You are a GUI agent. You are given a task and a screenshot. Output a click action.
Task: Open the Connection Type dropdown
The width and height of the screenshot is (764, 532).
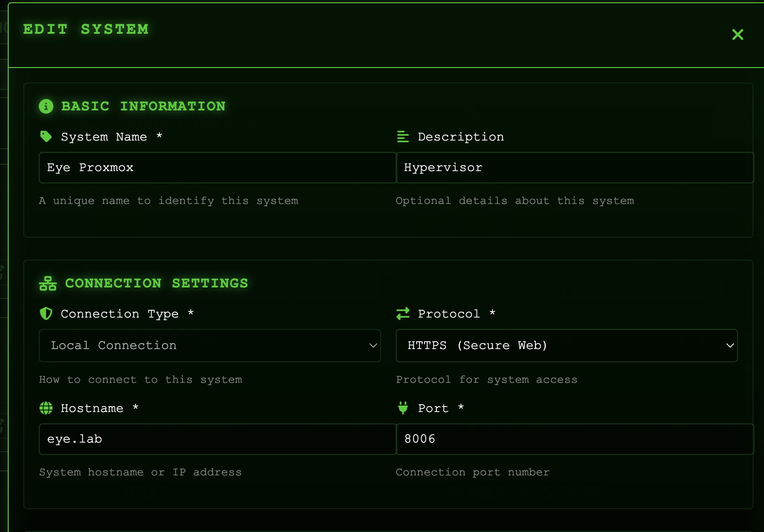(209, 345)
